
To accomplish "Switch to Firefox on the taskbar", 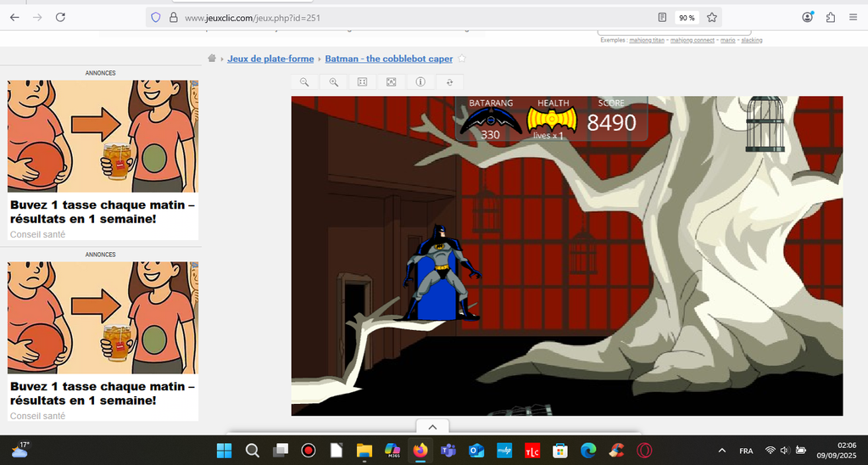I will (420, 451).
